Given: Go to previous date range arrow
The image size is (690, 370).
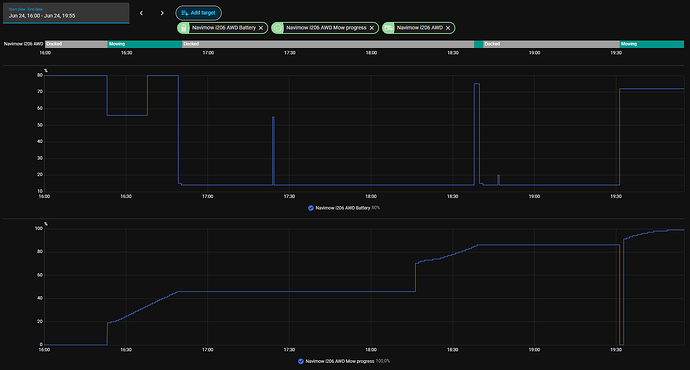Looking at the screenshot, I should click(141, 13).
